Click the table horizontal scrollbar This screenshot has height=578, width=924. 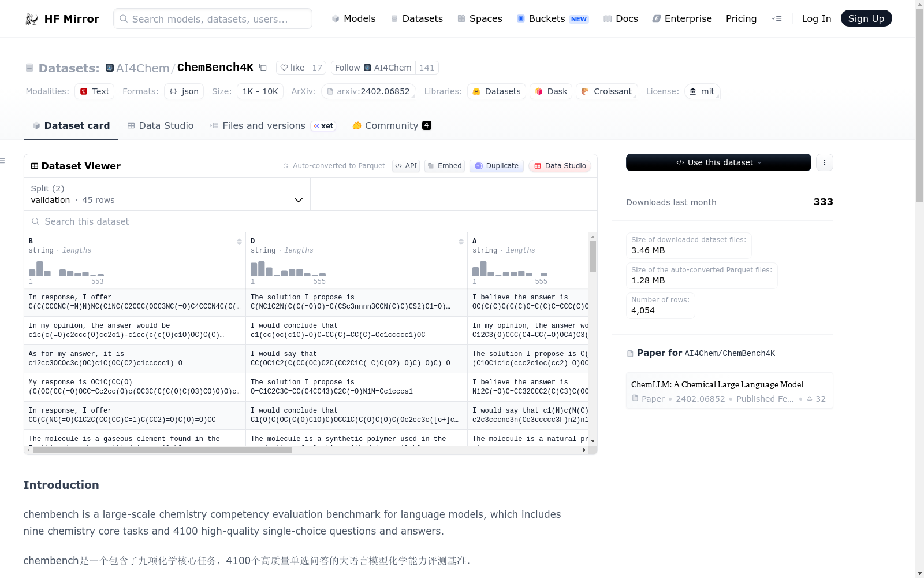(x=162, y=450)
